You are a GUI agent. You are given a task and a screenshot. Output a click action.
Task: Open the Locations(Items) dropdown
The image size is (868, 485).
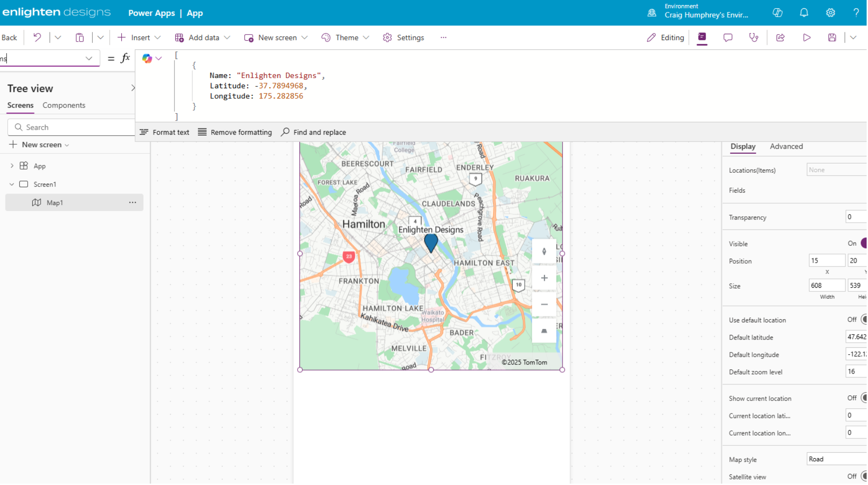coord(837,170)
